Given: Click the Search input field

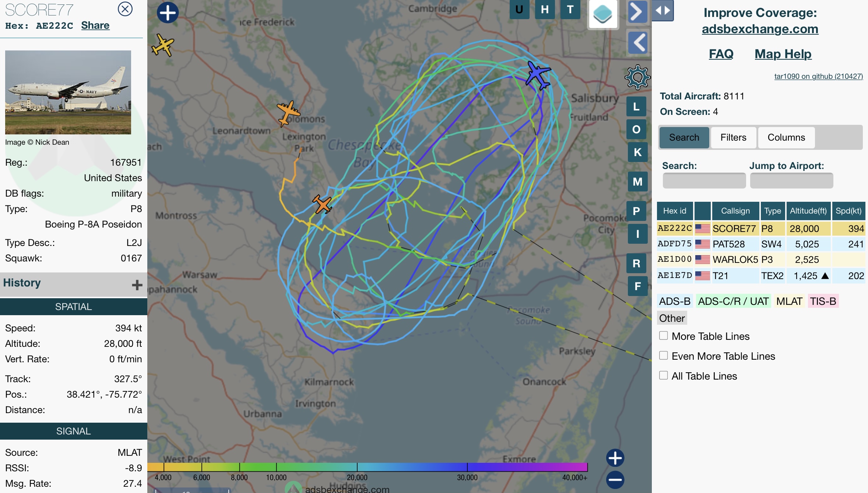Looking at the screenshot, I should (x=704, y=180).
